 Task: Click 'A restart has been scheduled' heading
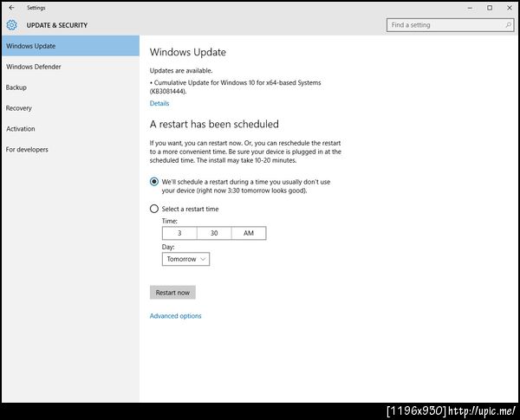point(214,124)
